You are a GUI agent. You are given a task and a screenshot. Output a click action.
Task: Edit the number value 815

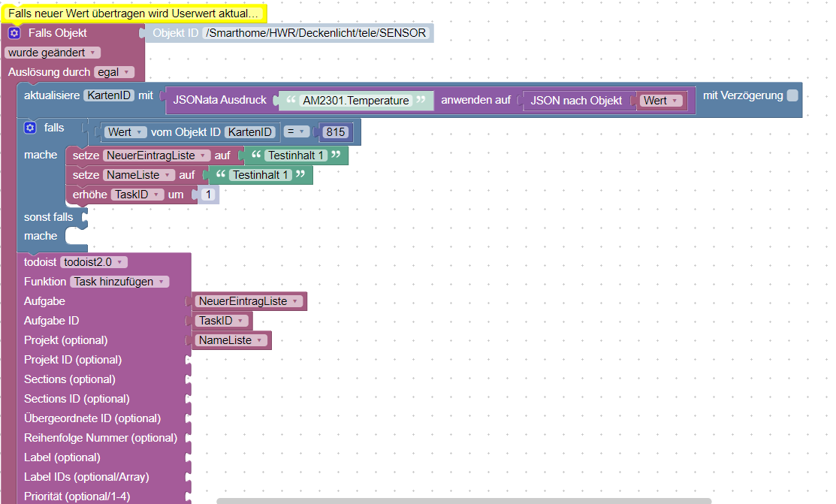(x=335, y=131)
